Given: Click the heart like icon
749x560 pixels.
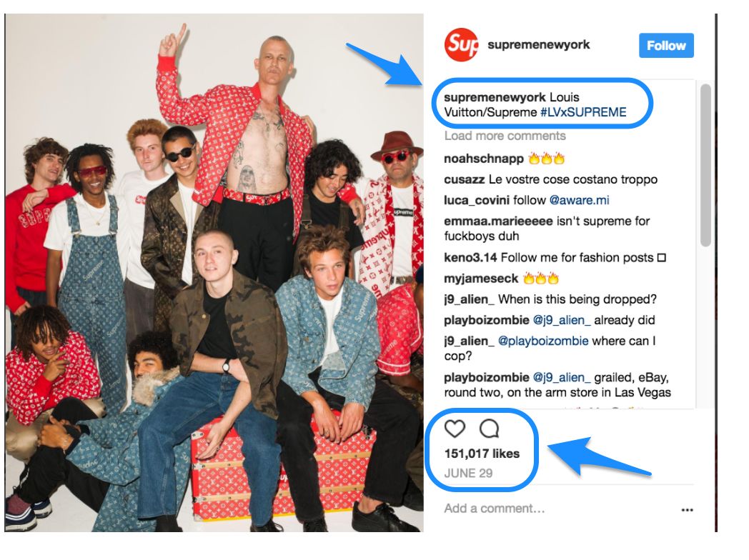Looking at the screenshot, I should (x=455, y=429).
